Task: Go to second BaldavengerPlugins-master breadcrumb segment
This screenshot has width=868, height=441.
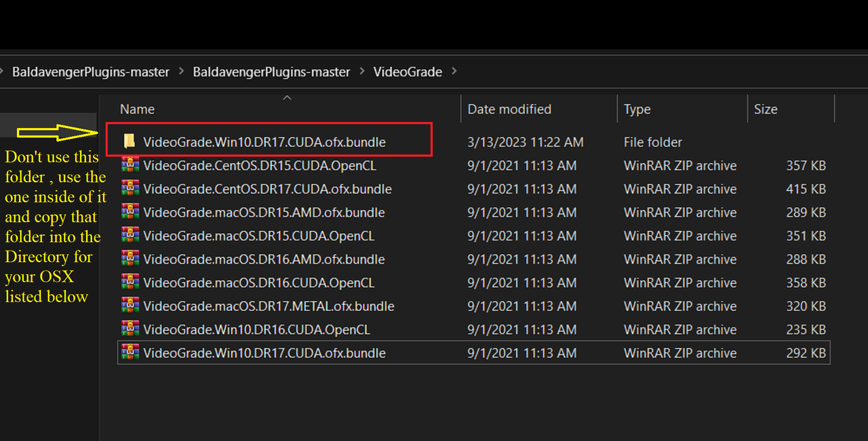Action: pos(271,71)
